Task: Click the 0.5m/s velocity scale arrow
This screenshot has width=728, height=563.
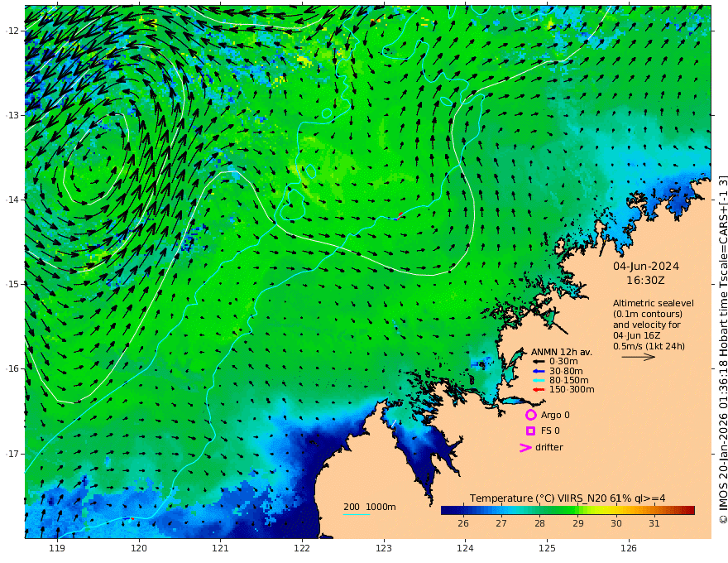Action: (x=639, y=357)
